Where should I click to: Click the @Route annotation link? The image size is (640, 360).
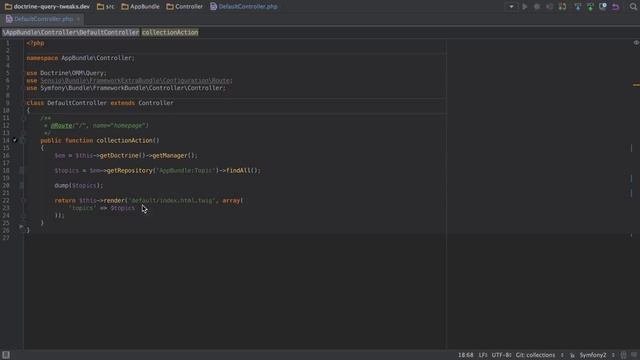(x=61, y=126)
